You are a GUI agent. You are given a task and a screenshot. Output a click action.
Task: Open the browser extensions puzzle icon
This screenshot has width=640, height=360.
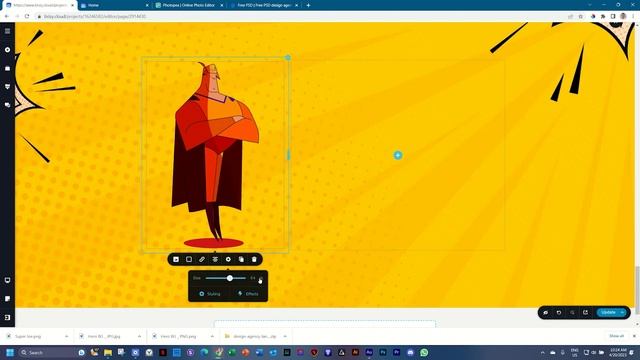603,16
